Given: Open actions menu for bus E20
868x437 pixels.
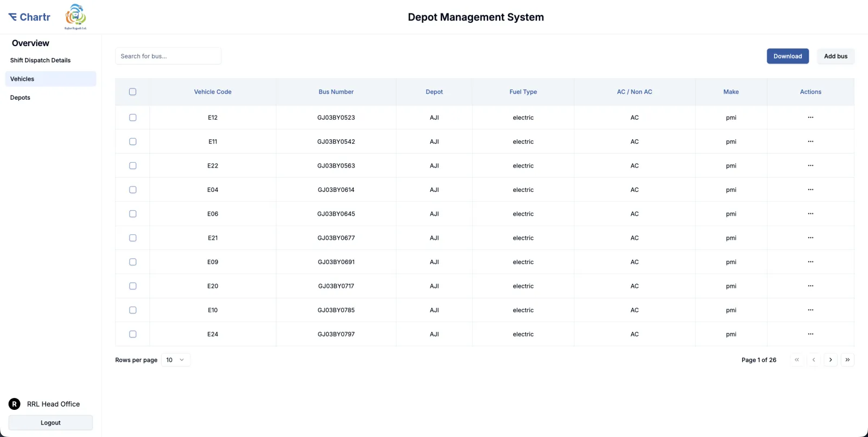Looking at the screenshot, I should [810, 286].
